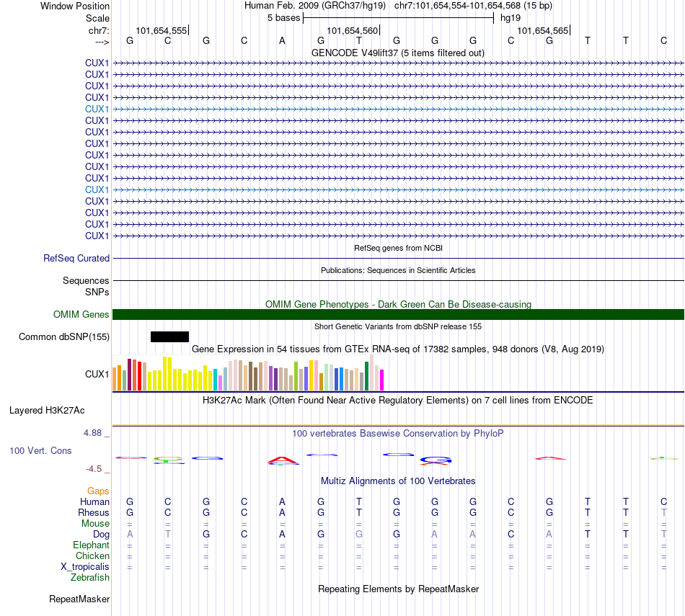Click coordinate marker 101,654,555
685x616 pixels.
pyautogui.click(x=162, y=30)
